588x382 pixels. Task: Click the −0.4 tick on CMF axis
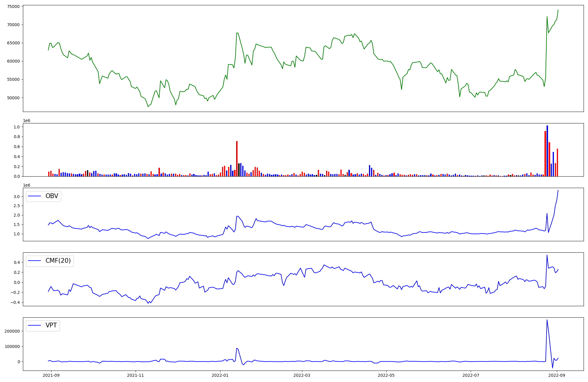[15, 302]
